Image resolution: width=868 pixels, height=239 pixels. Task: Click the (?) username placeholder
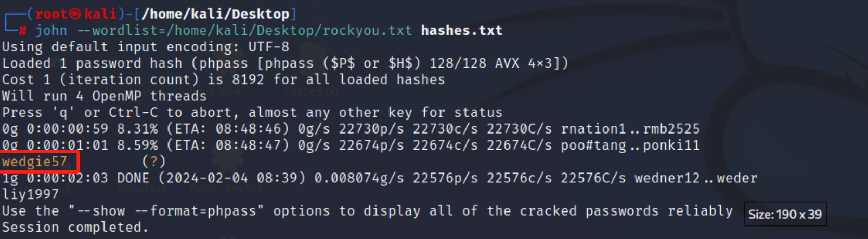pos(154,162)
